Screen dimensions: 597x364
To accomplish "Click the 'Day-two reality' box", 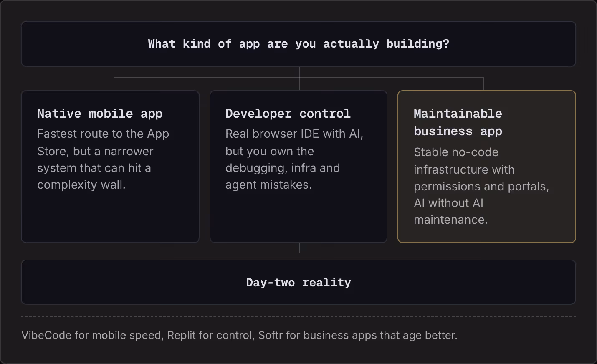I will [x=298, y=282].
